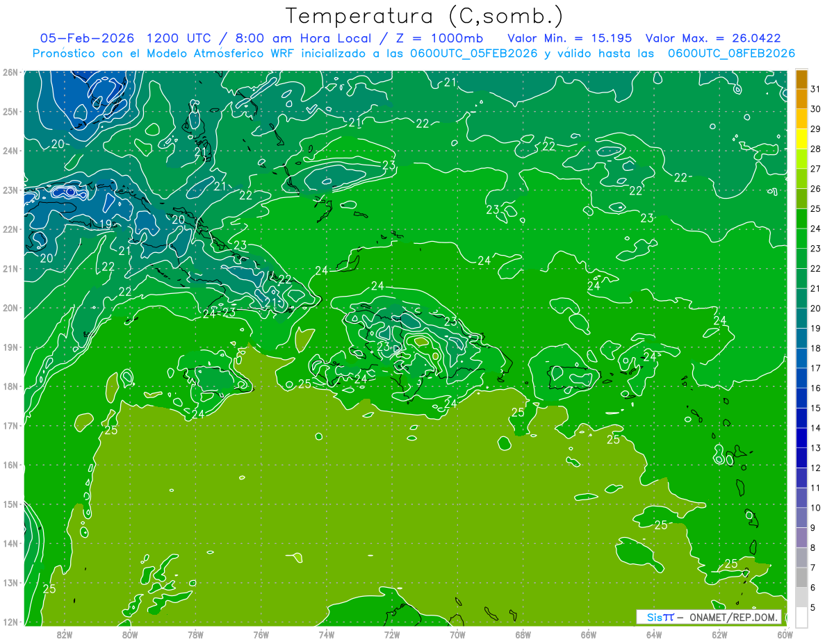Click the '22N' latitude axis label
This screenshot has width=834, height=644.
point(10,229)
